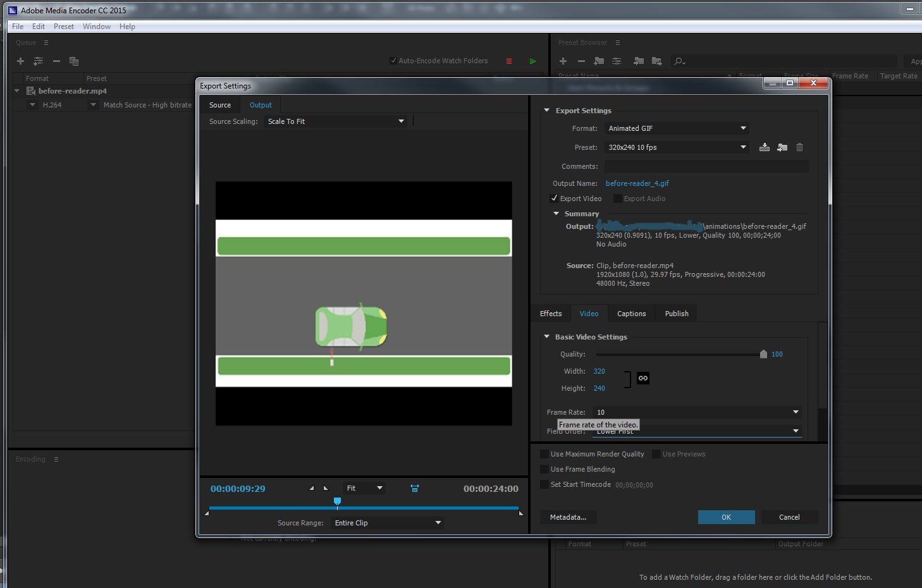Open Edit menu

39,27
